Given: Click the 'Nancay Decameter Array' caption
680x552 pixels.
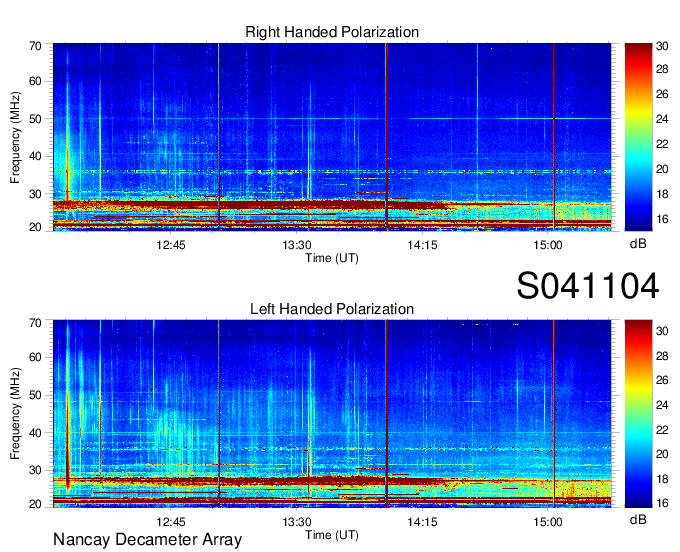Looking at the screenshot, I should tap(147, 540).
